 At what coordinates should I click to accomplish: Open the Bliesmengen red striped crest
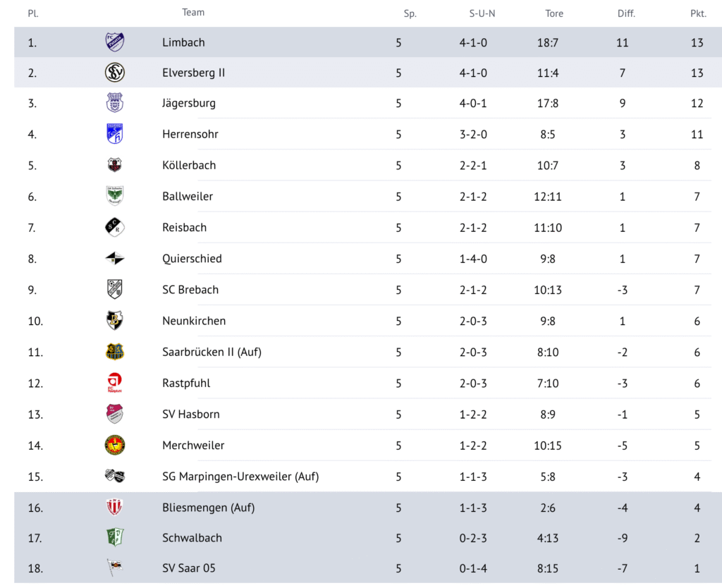tap(115, 508)
